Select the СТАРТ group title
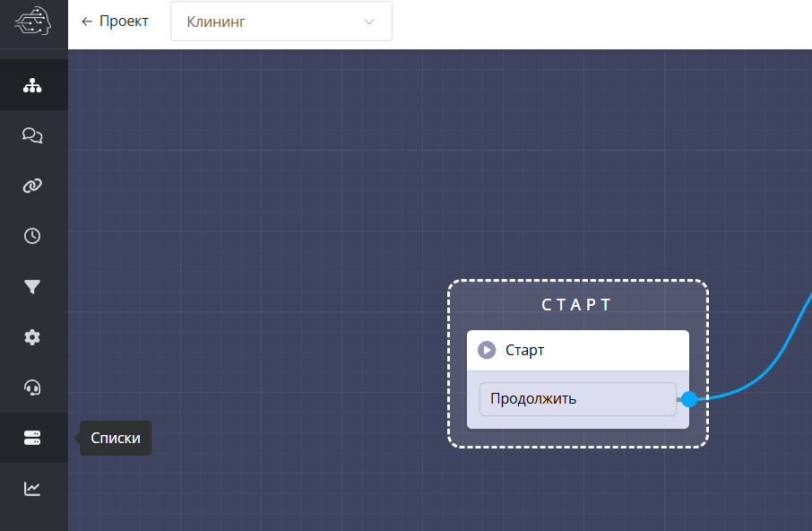This screenshot has height=531, width=812. point(577,305)
